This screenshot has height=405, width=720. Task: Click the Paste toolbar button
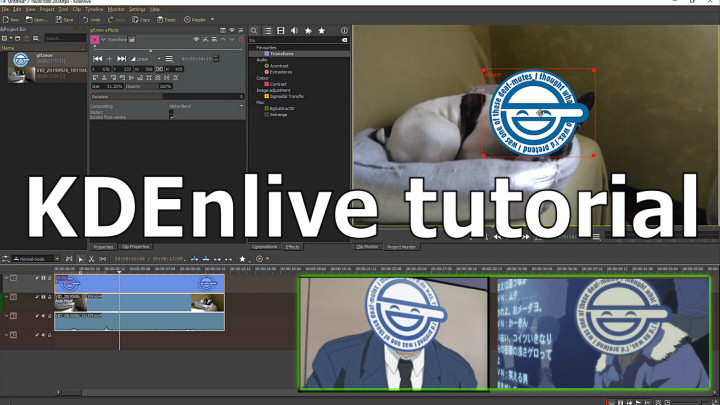point(167,20)
